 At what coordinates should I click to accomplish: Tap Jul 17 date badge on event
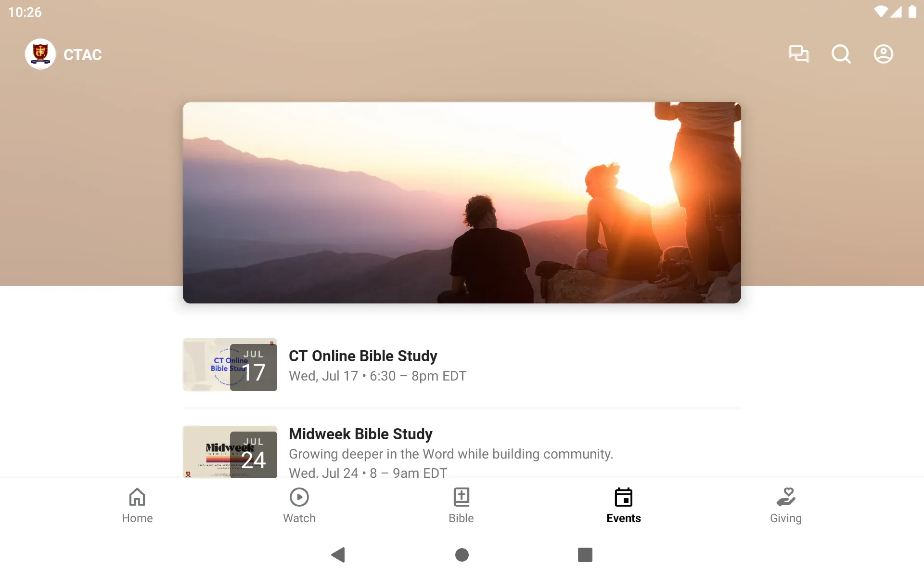coord(253,365)
